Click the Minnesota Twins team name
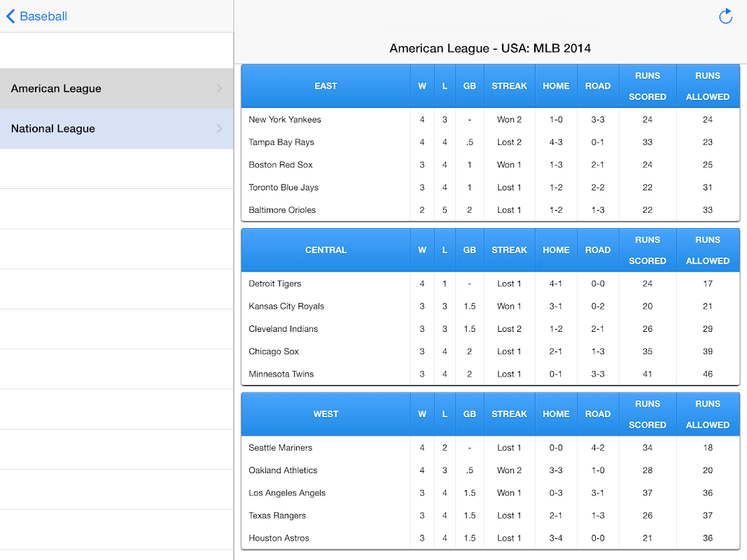Screen dimensions: 747x560 [281, 374]
